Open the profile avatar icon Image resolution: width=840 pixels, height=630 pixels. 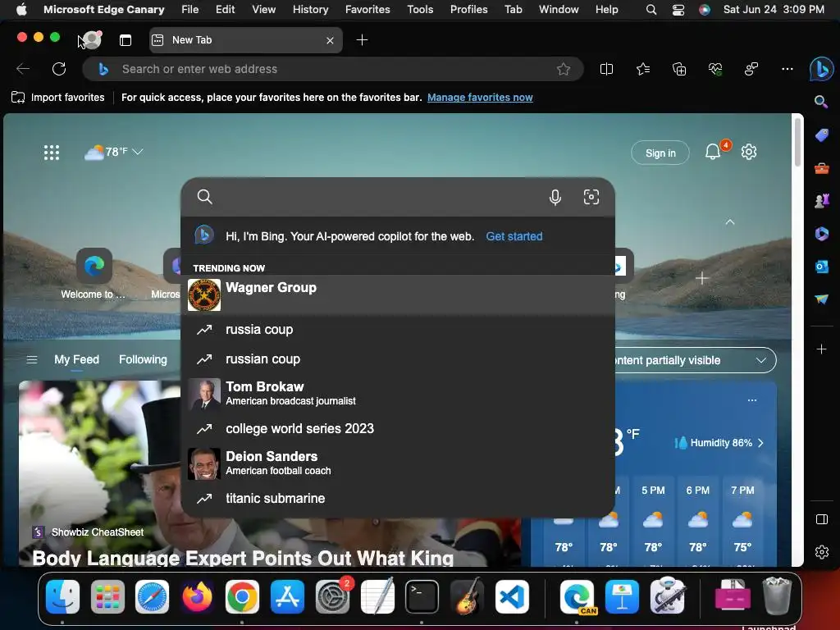pyautogui.click(x=92, y=39)
